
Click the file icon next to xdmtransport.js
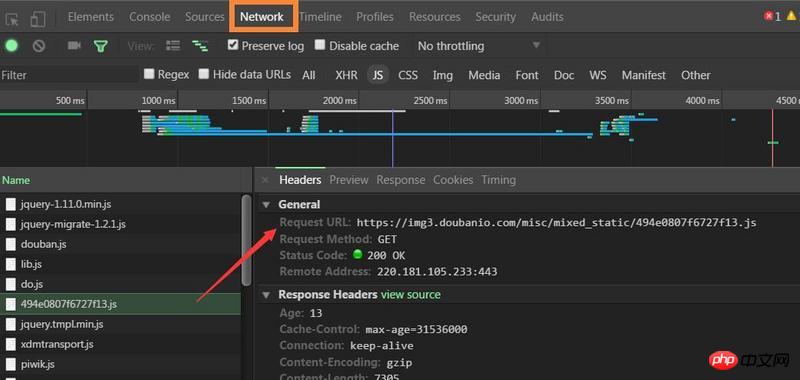pyautogui.click(x=11, y=344)
